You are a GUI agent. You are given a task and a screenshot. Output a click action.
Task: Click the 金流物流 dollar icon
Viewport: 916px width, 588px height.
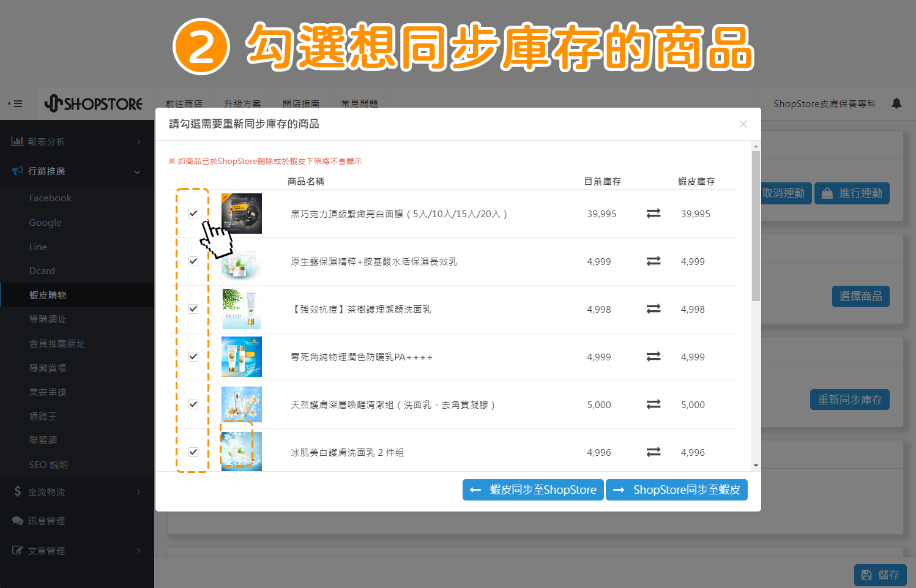click(x=17, y=491)
